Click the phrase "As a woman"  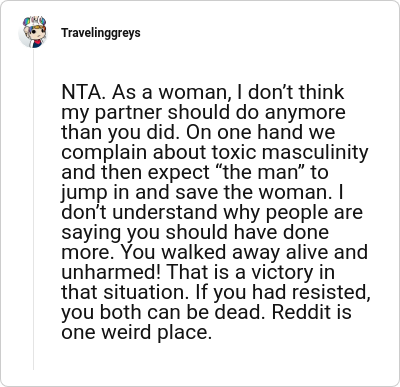171,92
